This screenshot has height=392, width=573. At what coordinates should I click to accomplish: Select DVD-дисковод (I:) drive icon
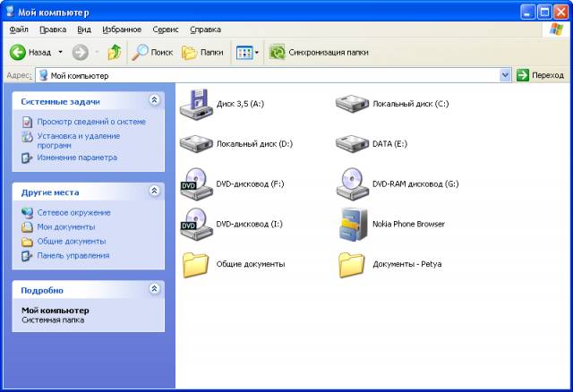(194, 224)
